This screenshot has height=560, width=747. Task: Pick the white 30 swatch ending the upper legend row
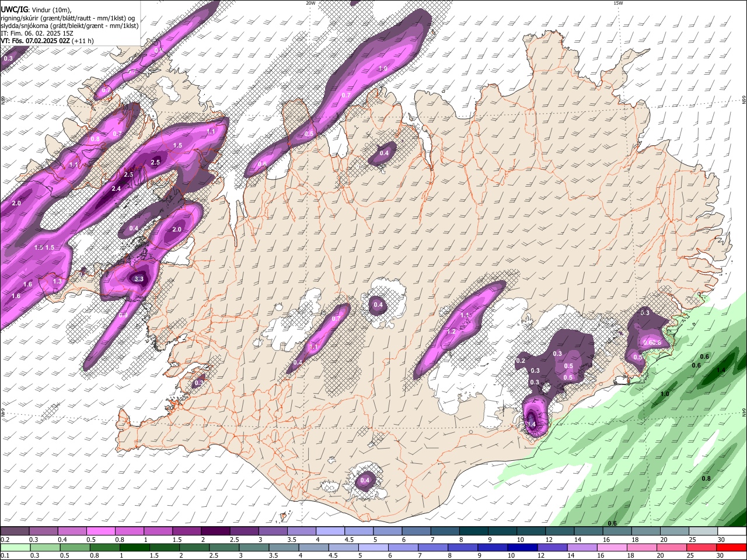coord(732,531)
